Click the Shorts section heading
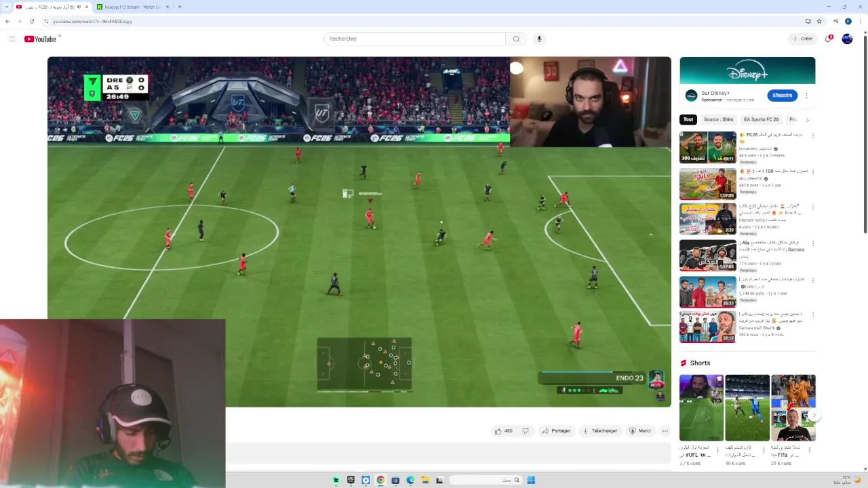The image size is (868, 488). pyautogui.click(x=700, y=363)
